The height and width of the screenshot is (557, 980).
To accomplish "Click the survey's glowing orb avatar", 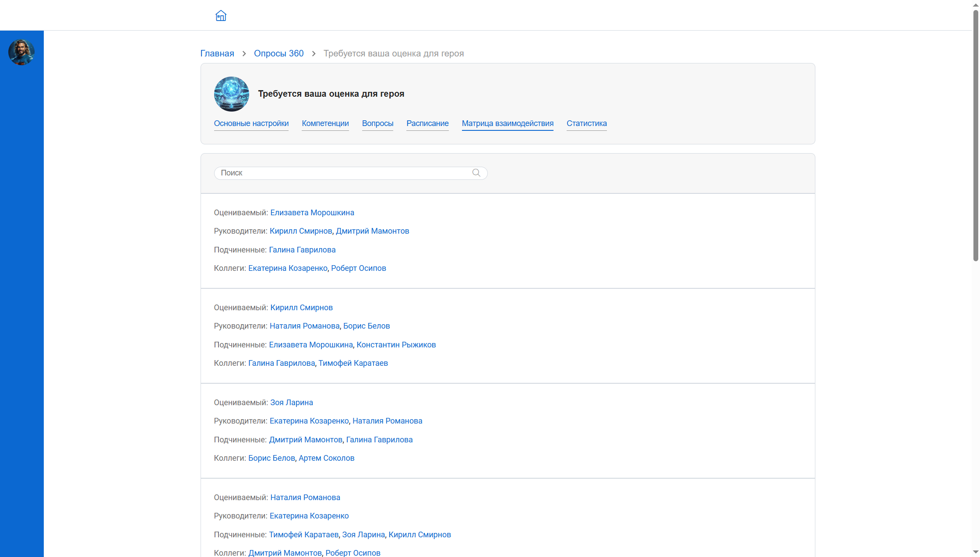I will (231, 94).
